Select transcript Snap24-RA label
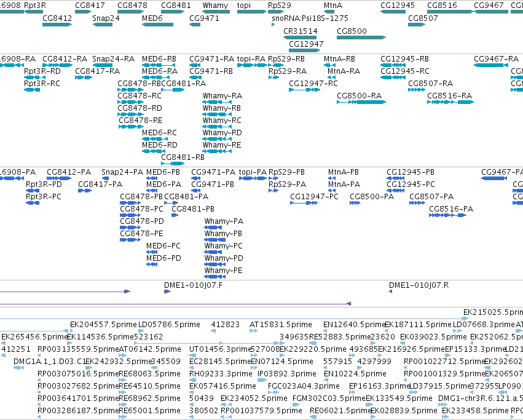This screenshot has height=420, width=523. pyautogui.click(x=114, y=59)
